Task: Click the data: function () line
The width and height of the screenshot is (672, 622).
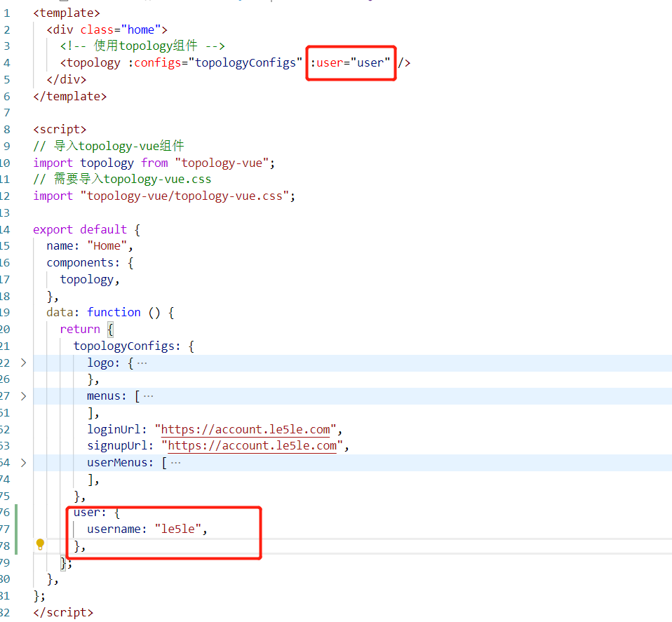Action: (x=110, y=312)
